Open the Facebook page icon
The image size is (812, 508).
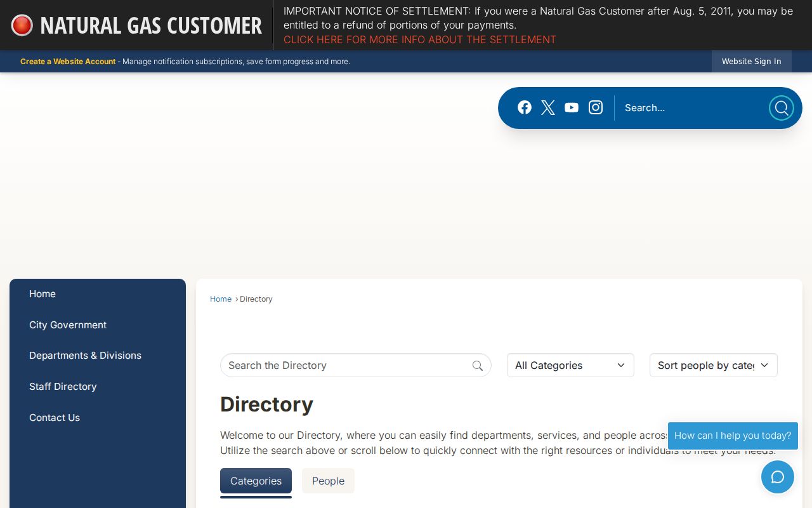pyautogui.click(x=525, y=107)
